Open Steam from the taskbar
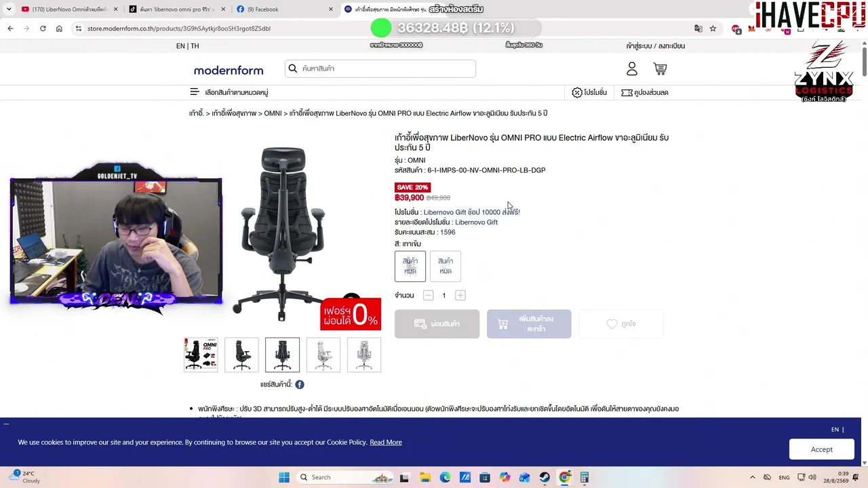868x488 pixels. pyautogui.click(x=545, y=477)
